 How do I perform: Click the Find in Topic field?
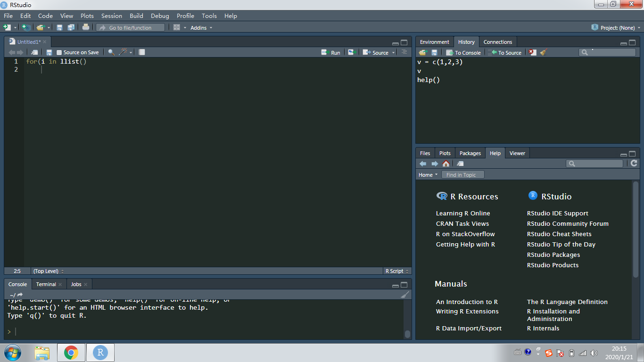tap(463, 175)
